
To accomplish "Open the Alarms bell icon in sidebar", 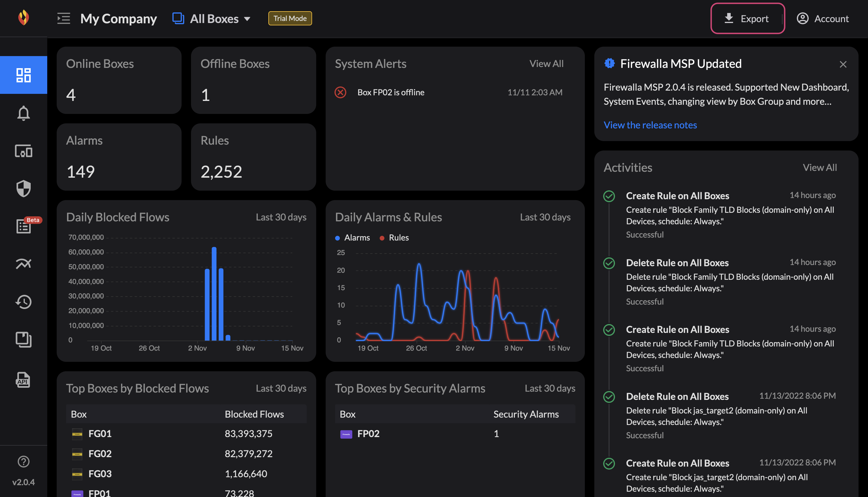I will (24, 113).
